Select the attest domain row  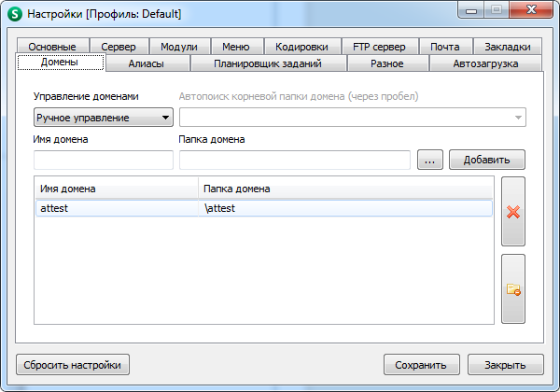(x=261, y=208)
